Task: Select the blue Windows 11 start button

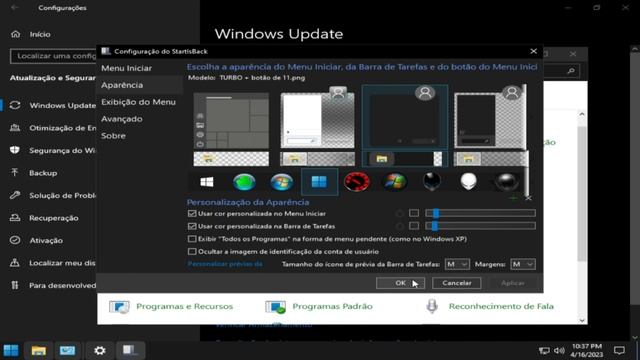Action: tap(319, 182)
